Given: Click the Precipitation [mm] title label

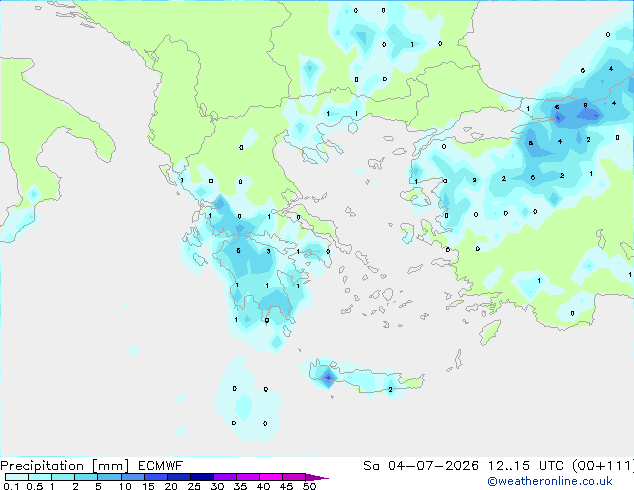Looking at the screenshot, I should 65,466.
